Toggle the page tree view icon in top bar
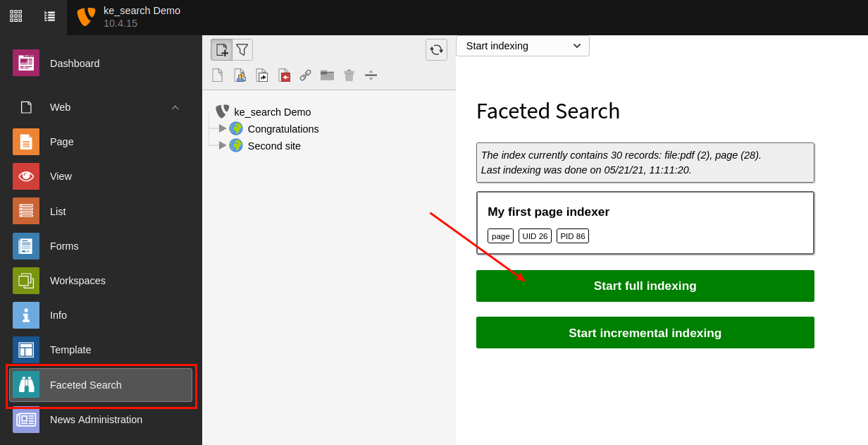 coord(50,16)
